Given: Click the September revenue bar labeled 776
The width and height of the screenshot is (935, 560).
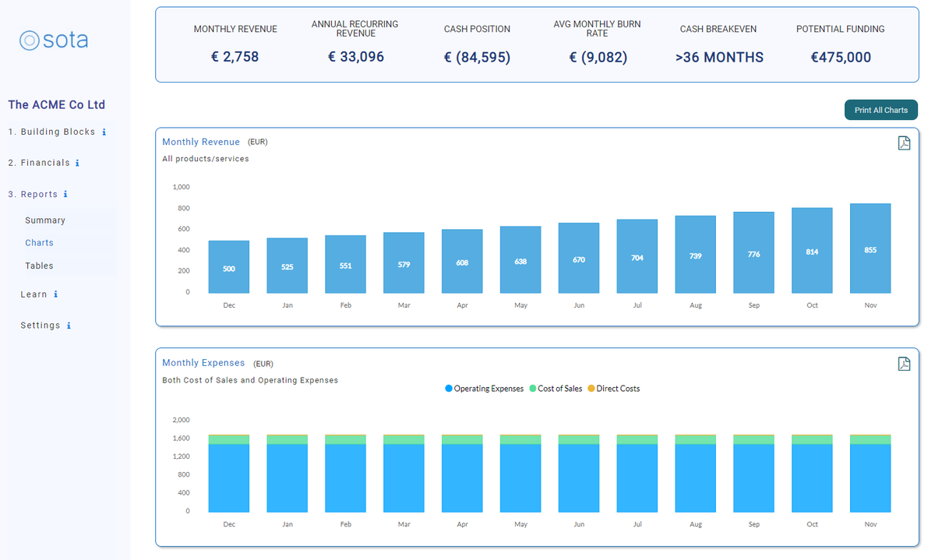Looking at the screenshot, I should point(754,252).
